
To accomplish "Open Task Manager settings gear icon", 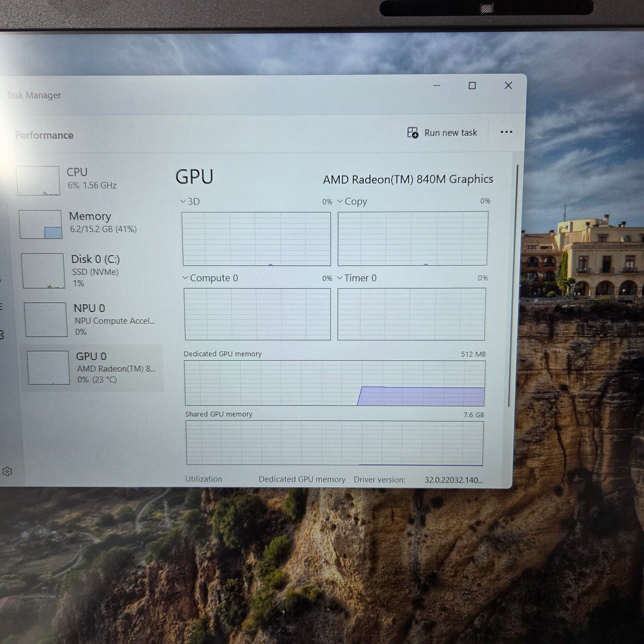I will (x=8, y=471).
